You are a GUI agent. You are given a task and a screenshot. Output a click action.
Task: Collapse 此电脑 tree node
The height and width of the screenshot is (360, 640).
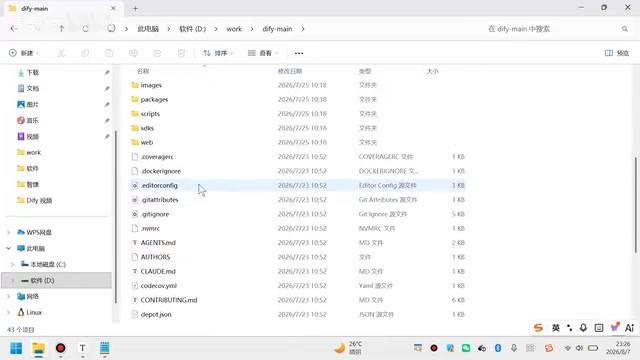point(9,248)
